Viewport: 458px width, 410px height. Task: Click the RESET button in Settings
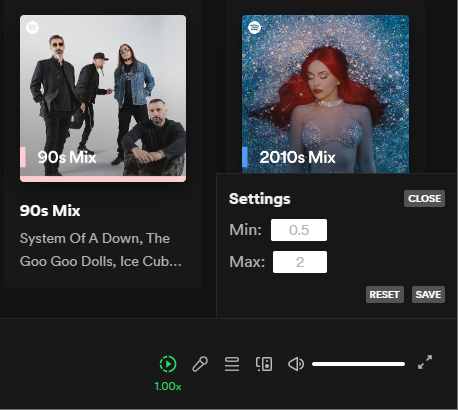385,295
